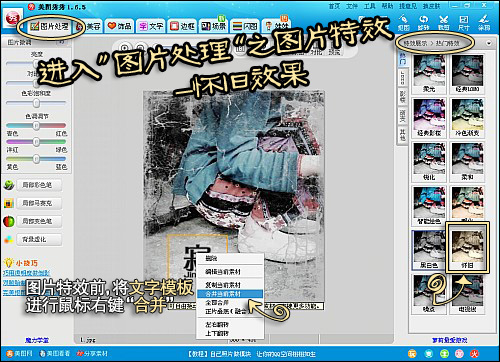Open the 美容 beauty tab
The height and width of the screenshot is (362, 500).
pyautogui.click(x=89, y=26)
